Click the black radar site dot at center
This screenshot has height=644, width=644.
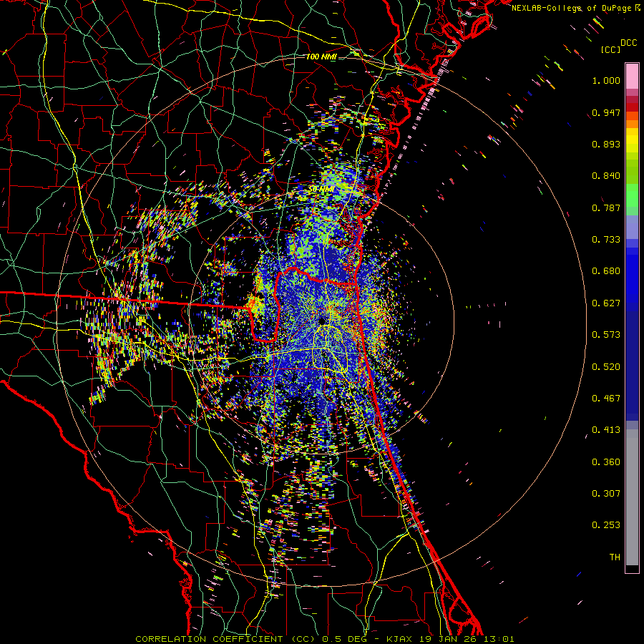pyautogui.click(x=322, y=320)
